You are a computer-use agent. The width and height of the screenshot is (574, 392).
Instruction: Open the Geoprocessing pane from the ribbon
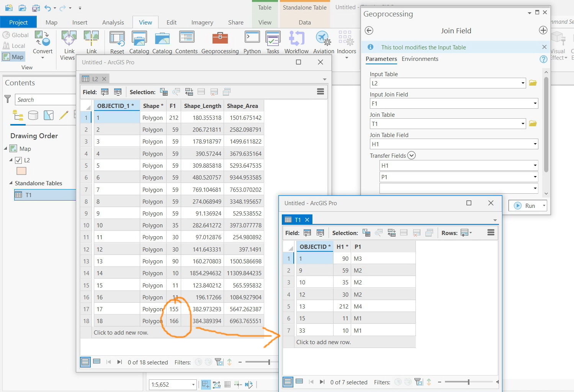pyautogui.click(x=220, y=42)
